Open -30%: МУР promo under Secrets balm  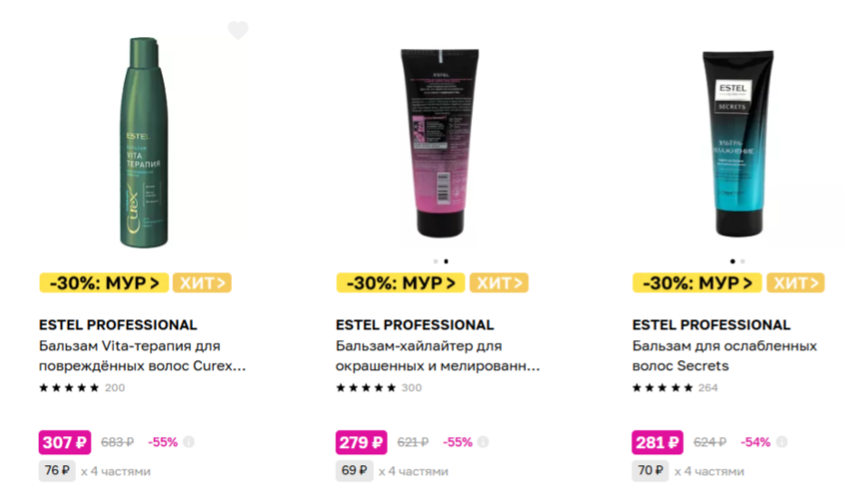coord(698,283)
